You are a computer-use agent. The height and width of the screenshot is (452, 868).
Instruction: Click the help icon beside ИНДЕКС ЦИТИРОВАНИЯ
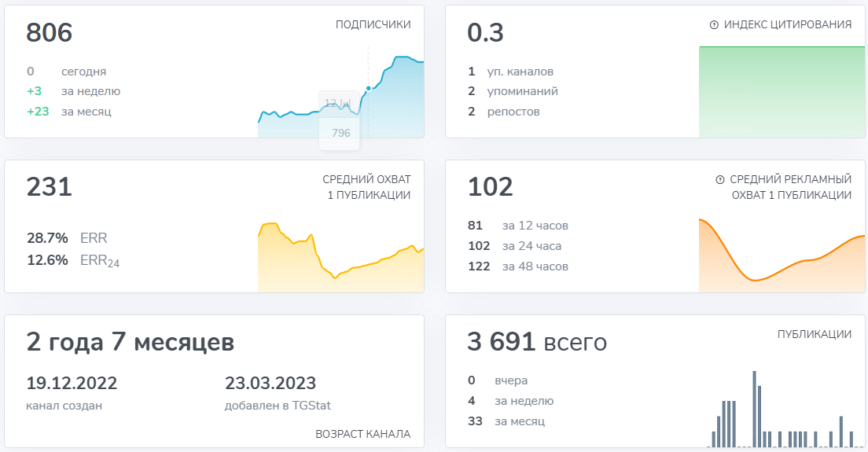(714, 25)
